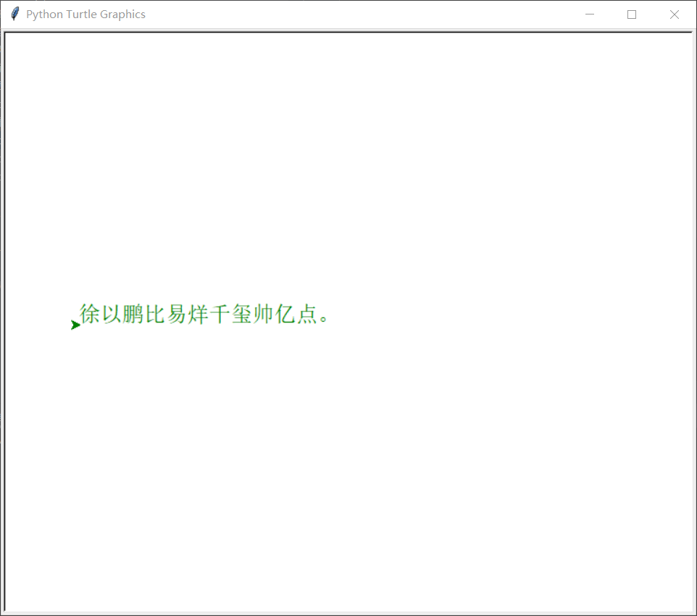Select the green turtle arrow cursor
Image resolution: width=697 pixels, height=616 pixels.
(x=75, y=325)
